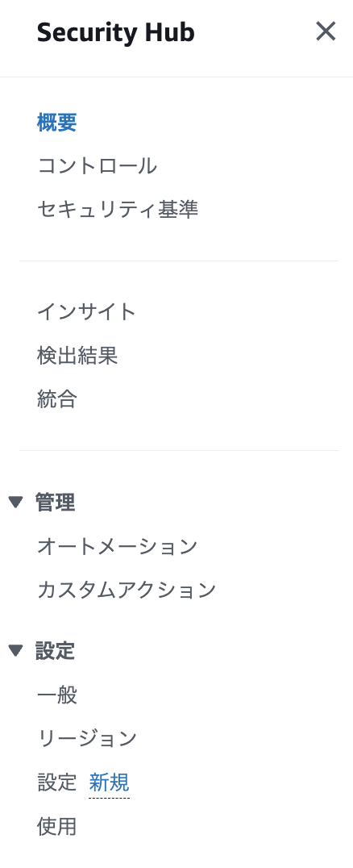Click the blue 新規 badge
The image size is (353, 868).
pyautogui.click(x=109, y=782)
